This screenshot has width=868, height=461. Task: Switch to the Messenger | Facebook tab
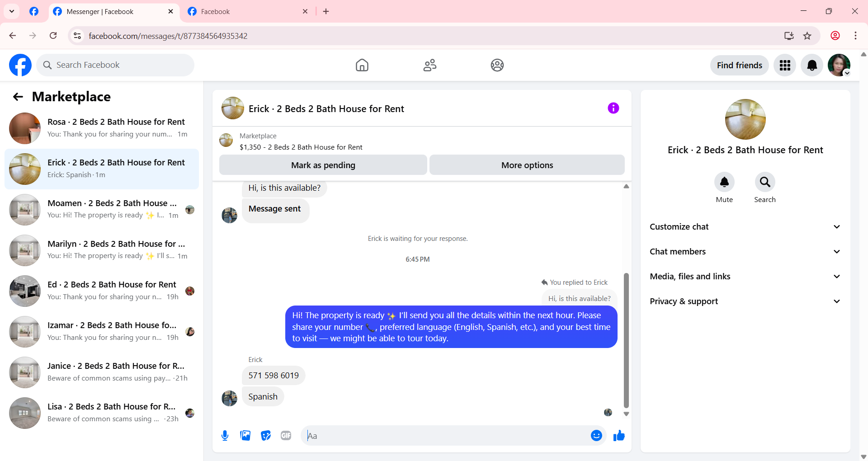[113, 12]
